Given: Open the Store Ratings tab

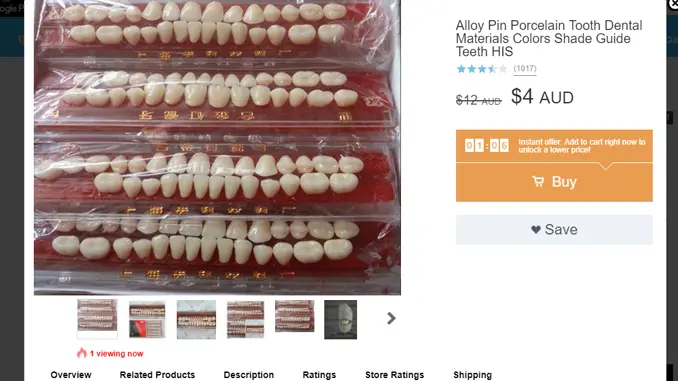Looking at the screenshot, I should point(394,375).
